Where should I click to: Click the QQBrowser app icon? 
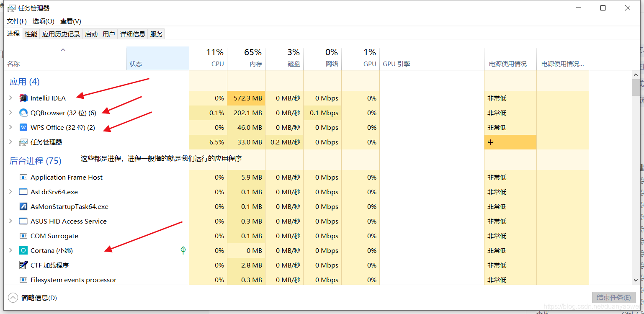[x=23, y=113]
